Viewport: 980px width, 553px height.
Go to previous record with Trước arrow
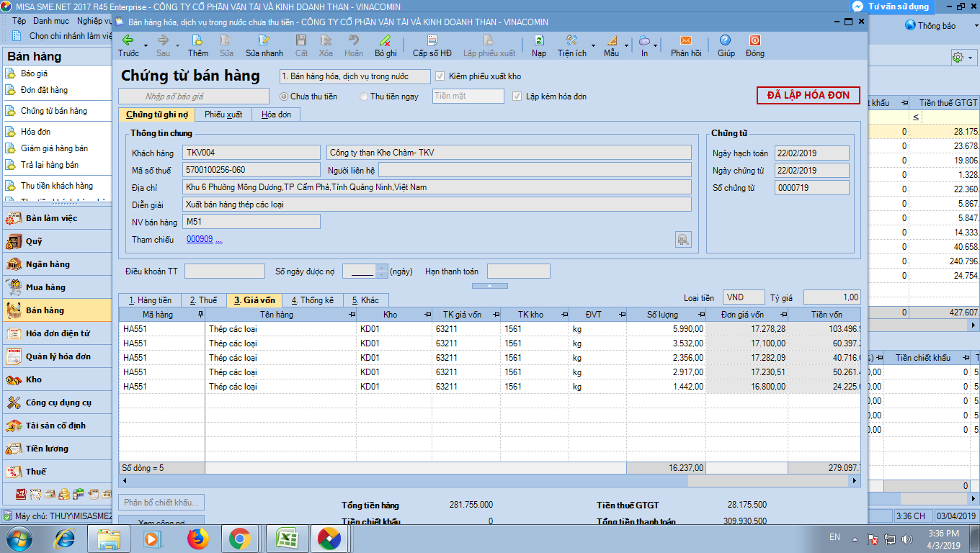[x=128, y=41]
